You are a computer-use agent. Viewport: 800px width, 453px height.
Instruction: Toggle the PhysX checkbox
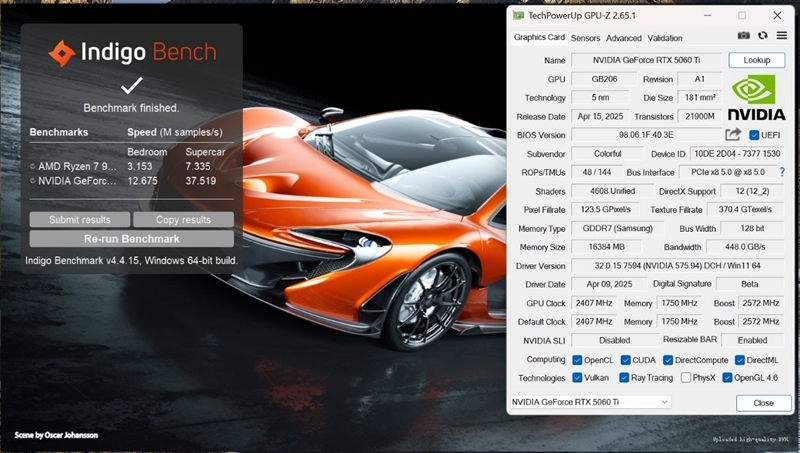pyautogui.click(x=686, y=378)
